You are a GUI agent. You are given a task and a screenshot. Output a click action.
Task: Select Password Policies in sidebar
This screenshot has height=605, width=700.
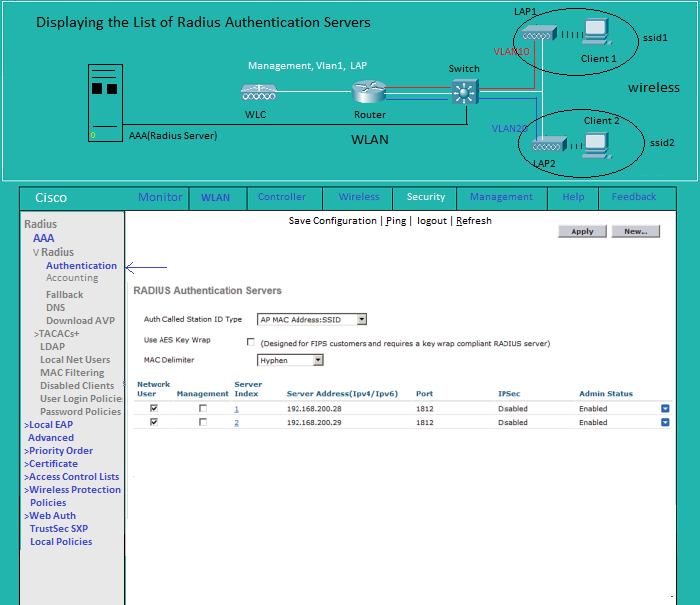(80, 411)
